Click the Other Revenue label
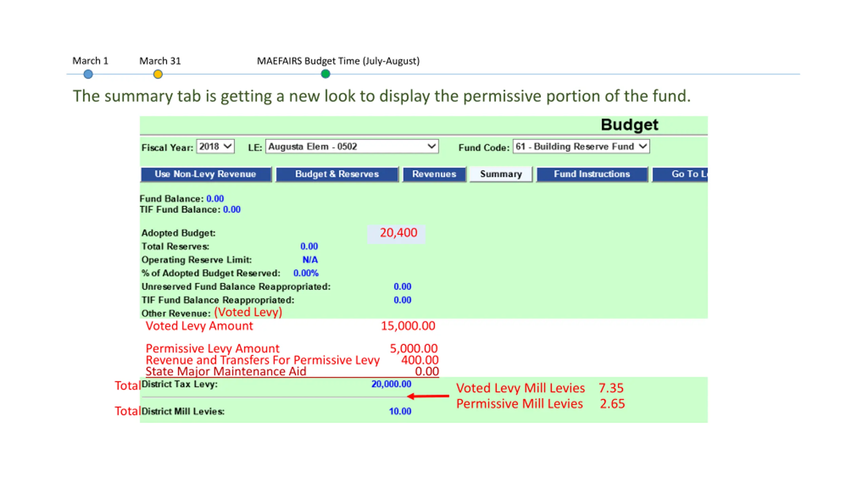Image resolution: width=868 pixels, height=488 pixels. [176, 313]
